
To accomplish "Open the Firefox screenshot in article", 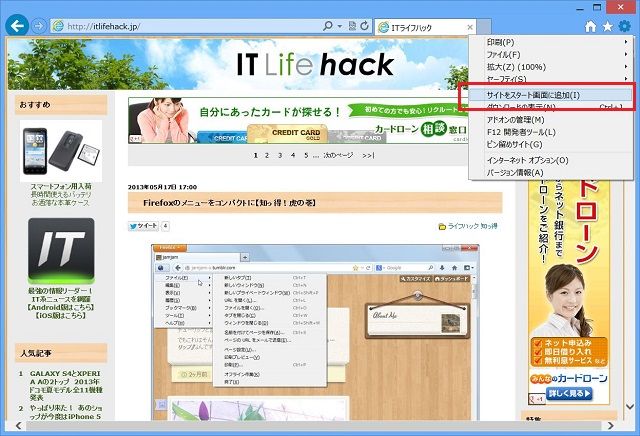I will 315,332.
